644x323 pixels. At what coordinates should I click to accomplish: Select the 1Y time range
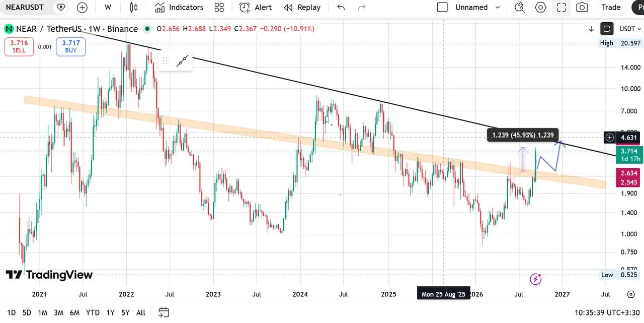tap(110, 312)
